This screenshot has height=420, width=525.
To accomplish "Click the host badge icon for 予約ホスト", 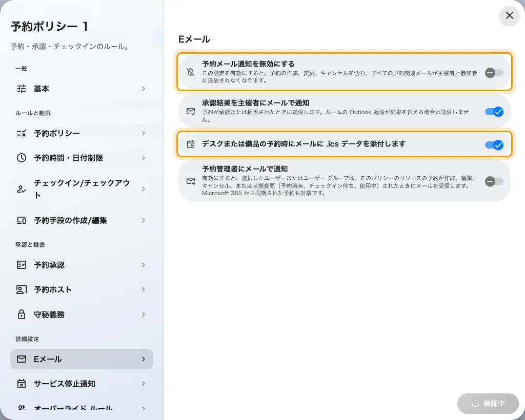I will click(x=22, y=289).
